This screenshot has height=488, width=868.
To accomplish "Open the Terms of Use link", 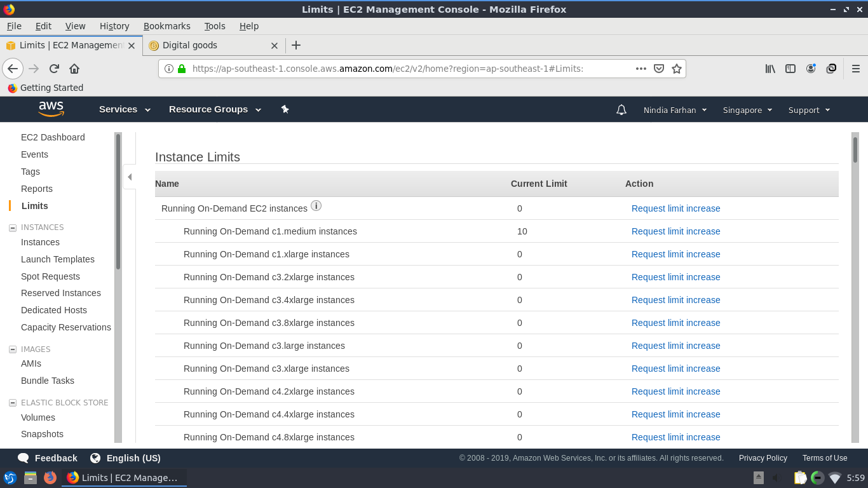I will [x=825, y=458].
